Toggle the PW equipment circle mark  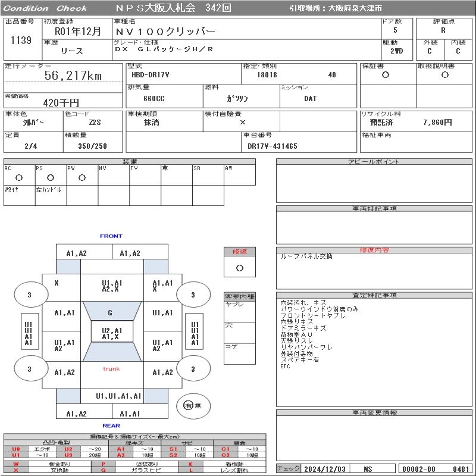coord(82,178)
